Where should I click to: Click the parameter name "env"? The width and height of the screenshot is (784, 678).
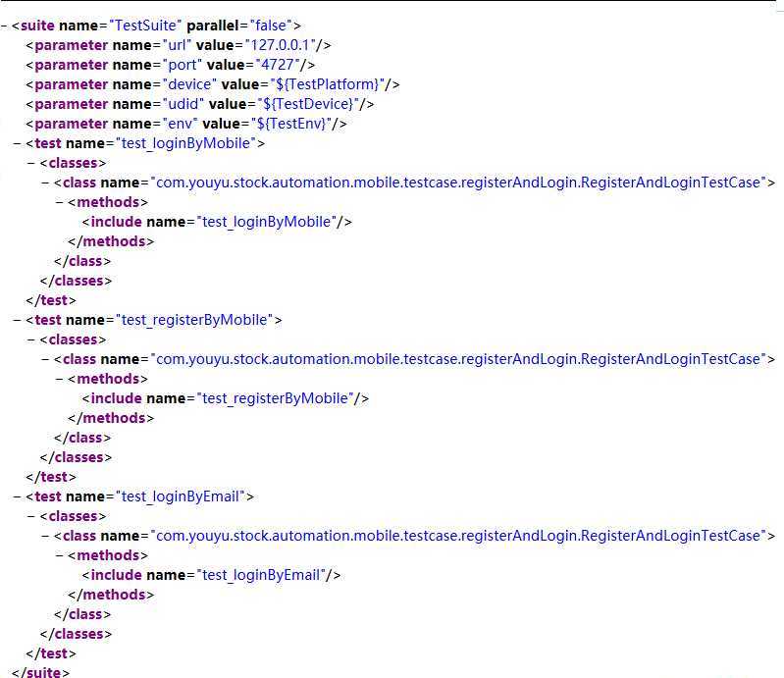pyautogui.click(x=180, y=123)
